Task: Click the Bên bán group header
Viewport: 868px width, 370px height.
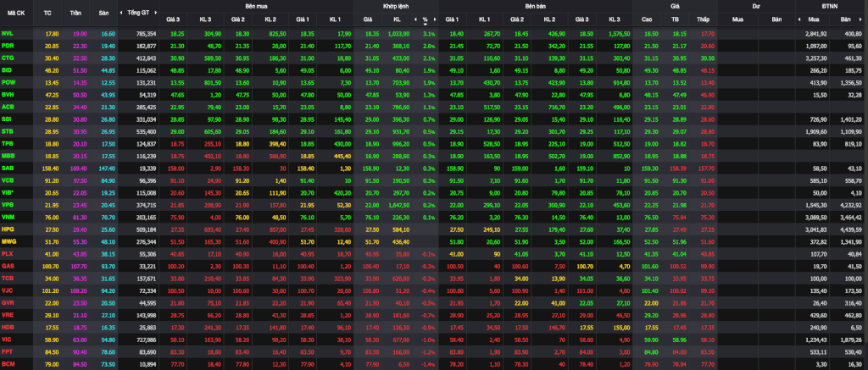Action: (536, 5)
